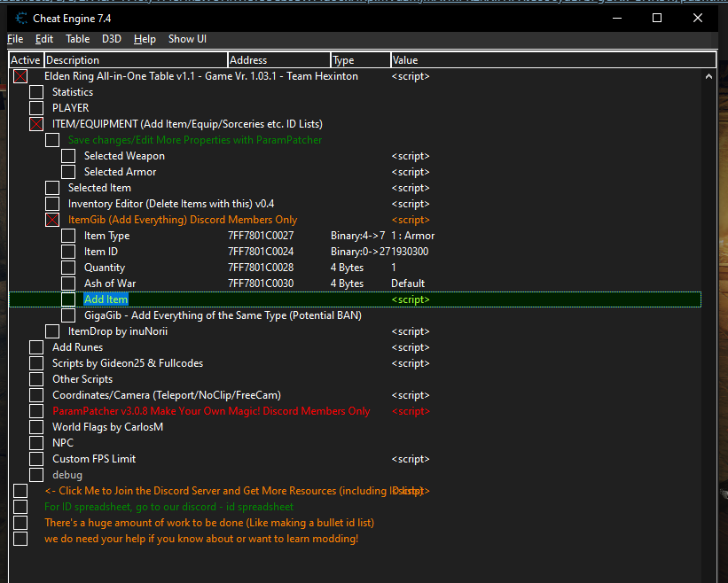
Task: Enable the debug checkbox
Action: point(36,475)
